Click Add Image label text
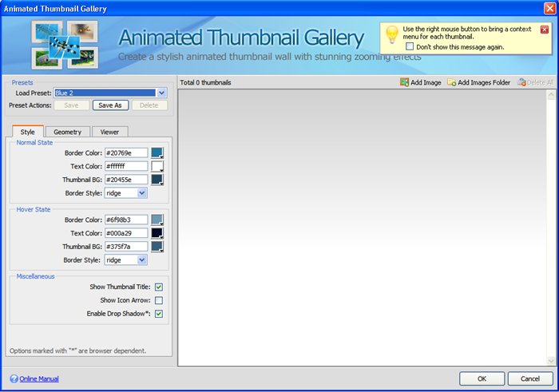 tap(426, 82)
